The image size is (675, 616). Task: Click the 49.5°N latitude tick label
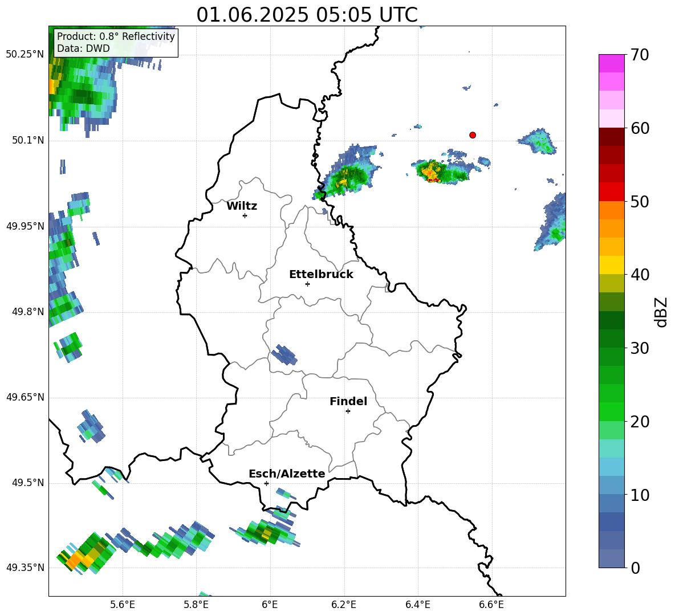click(x=28, y=483)
